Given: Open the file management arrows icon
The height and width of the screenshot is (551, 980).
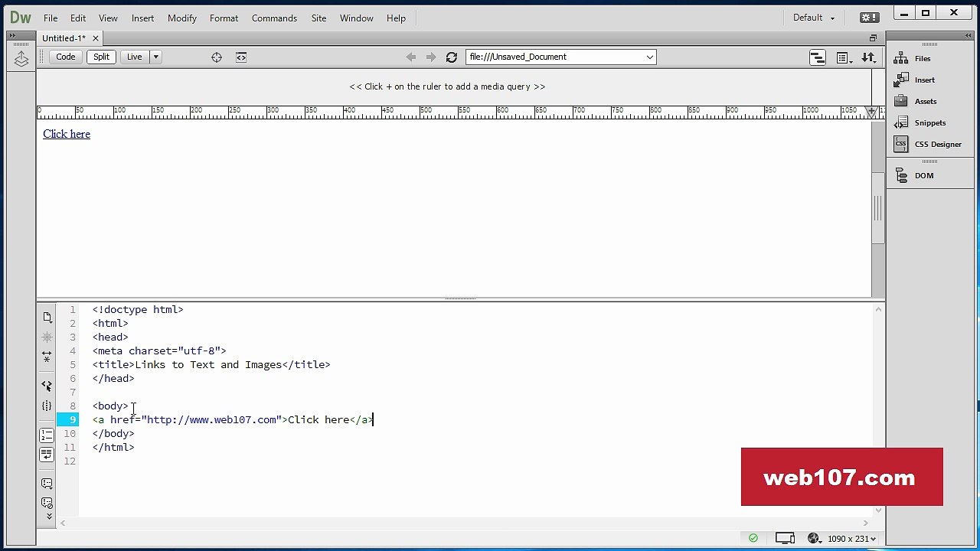Looking at the screenshot, I should pos(868,57).
